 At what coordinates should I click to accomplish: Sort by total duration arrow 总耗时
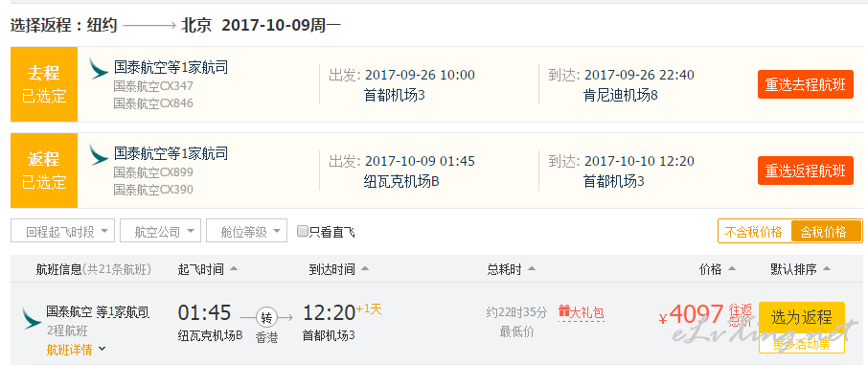[x=532, y=270]
